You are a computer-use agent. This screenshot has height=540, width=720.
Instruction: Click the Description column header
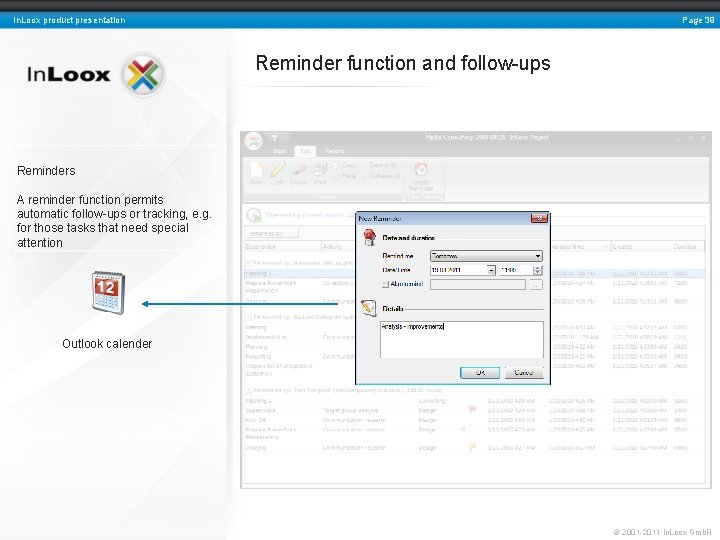click(x=282, y=247)
